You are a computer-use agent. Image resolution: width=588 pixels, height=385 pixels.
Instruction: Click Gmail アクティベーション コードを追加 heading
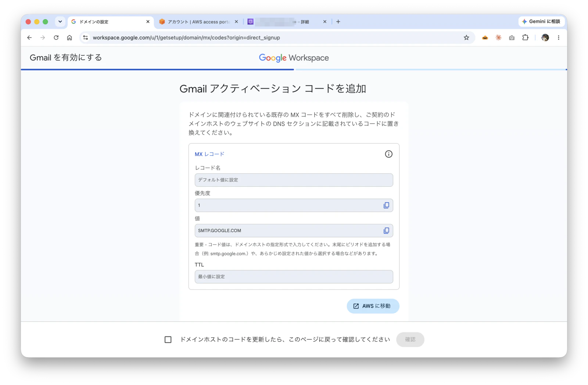pos(273,89)
